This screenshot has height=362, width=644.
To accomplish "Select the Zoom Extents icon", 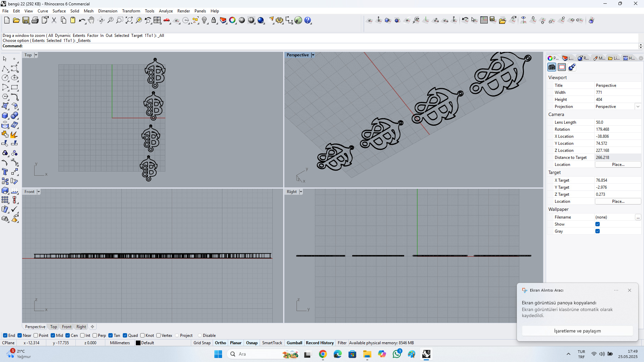I will coord(129,20).
